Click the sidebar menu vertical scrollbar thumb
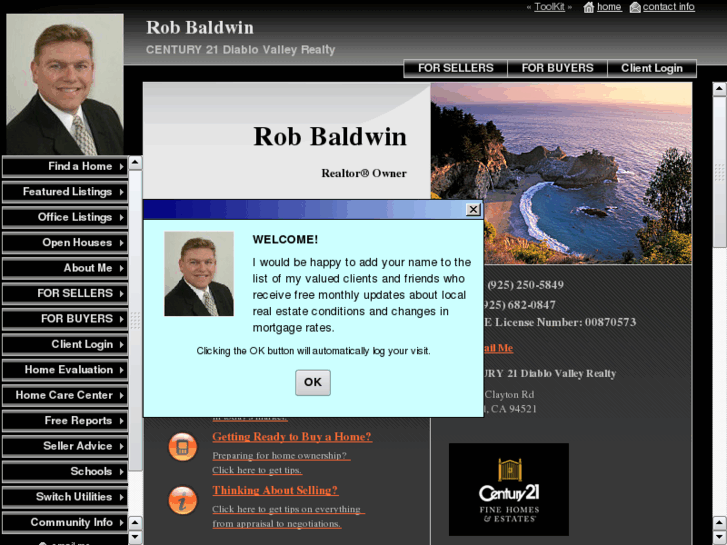The width and height of the screenshot is (727, 545). pos(135,321)
